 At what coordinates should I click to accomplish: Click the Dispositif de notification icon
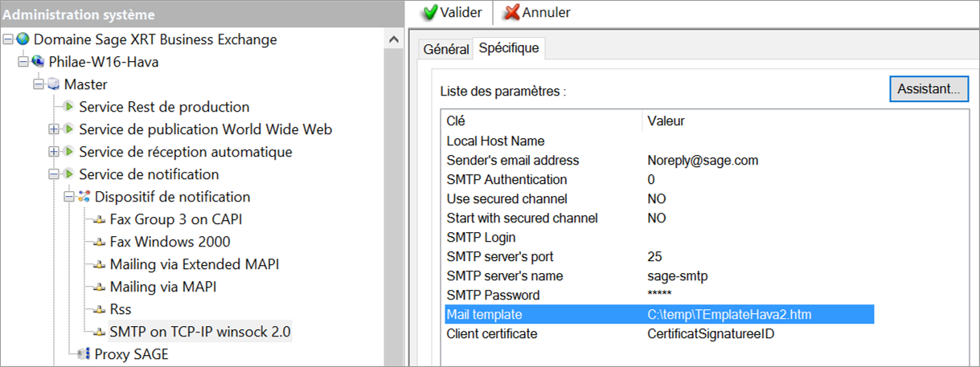[x=84, y=197]
